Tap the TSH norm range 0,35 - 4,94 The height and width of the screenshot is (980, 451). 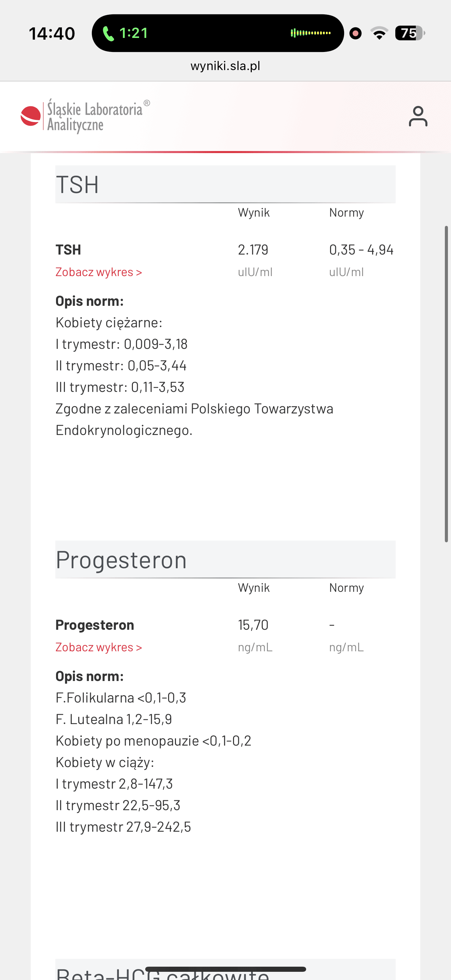[x=361, y=250]
